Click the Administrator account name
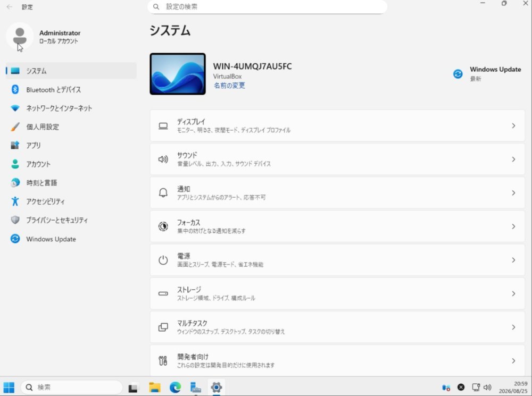This screenshot has height=396, width=532. click(60, 33)
